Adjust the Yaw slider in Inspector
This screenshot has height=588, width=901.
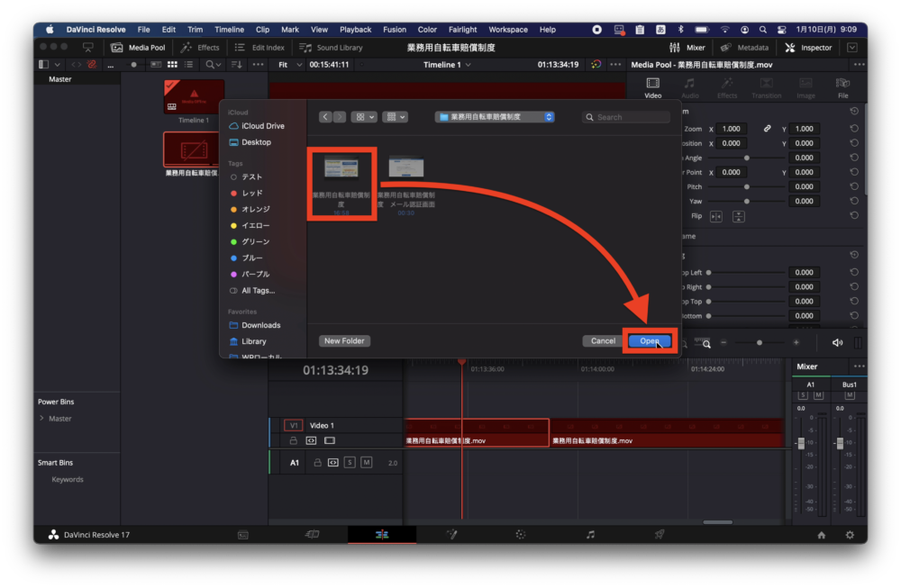(746, 201)
